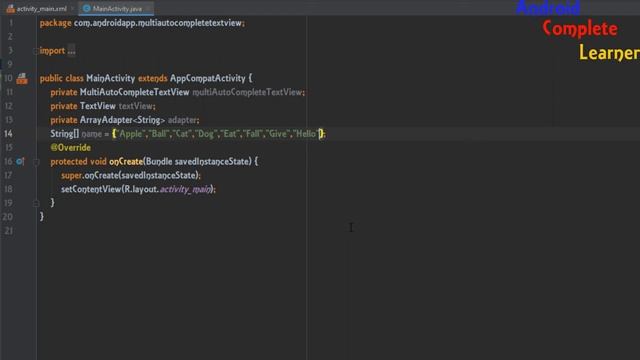Click the folded import ellipsis placeholder
The height and width of the screenshot is (360, 640).
71,51
